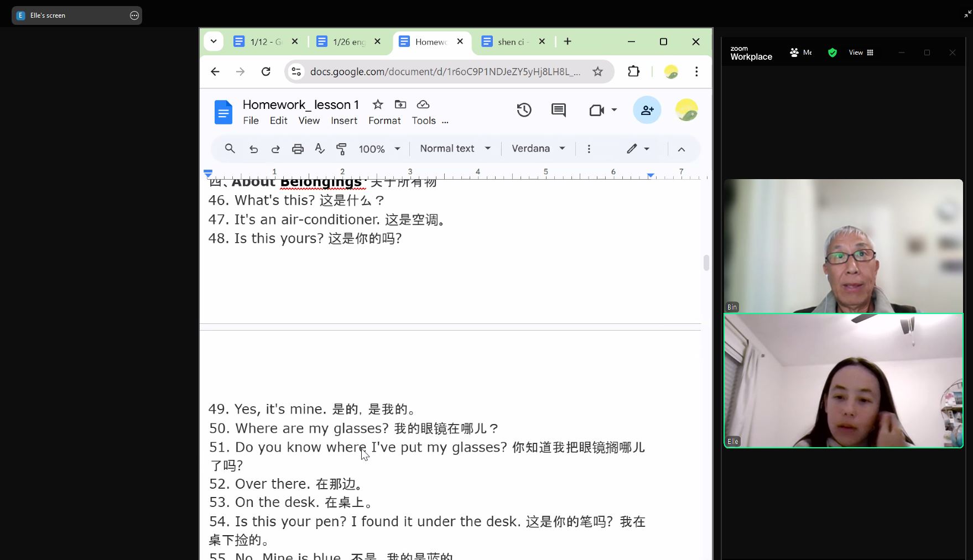
Task: Search the menus magnifier icon
Action: coord(230,149)
